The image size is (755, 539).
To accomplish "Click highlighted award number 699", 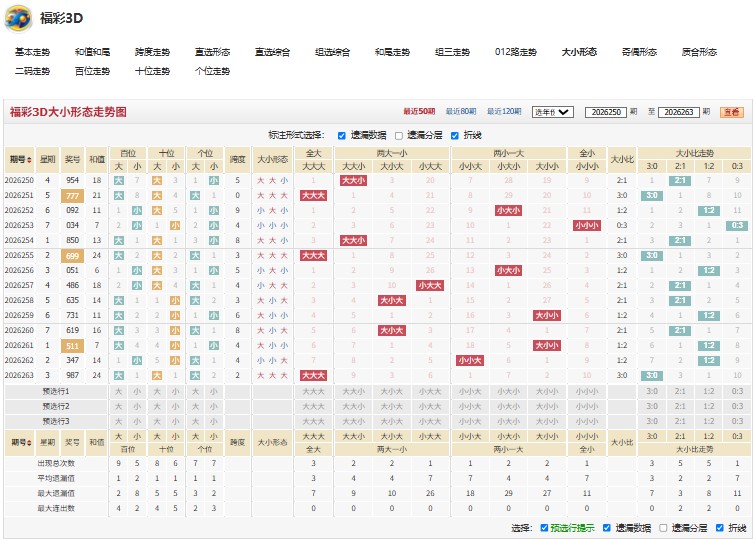I will pos(73,256).
